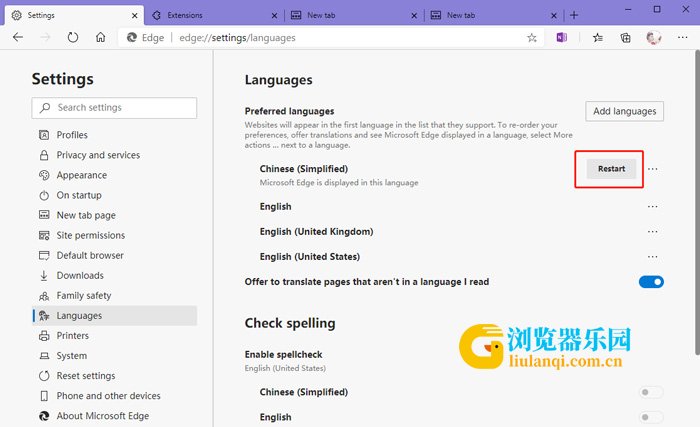
Task: Close the Extensions tab
Action: click(x=275, y=16)
